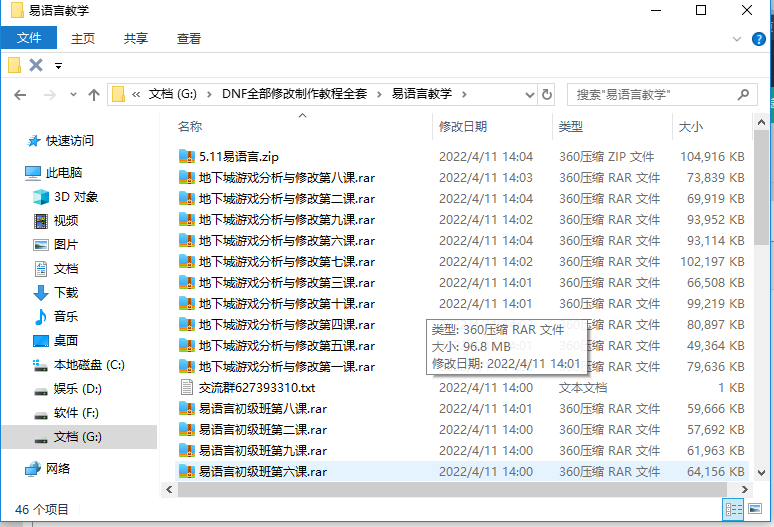
Task: Open the address bar history dropdown
Action: pyautogui.click(x=530, y=94)
